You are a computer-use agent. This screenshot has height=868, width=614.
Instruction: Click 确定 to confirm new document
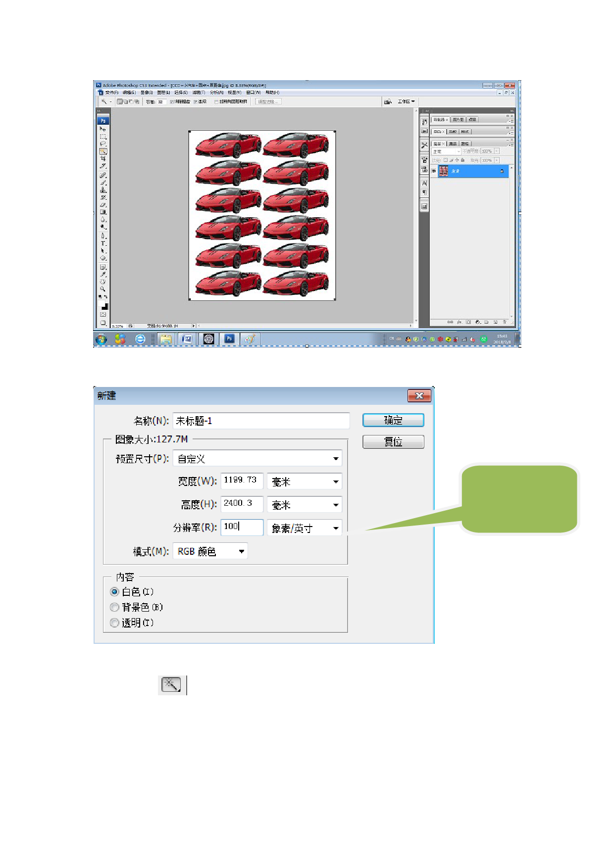pos(393,420)
